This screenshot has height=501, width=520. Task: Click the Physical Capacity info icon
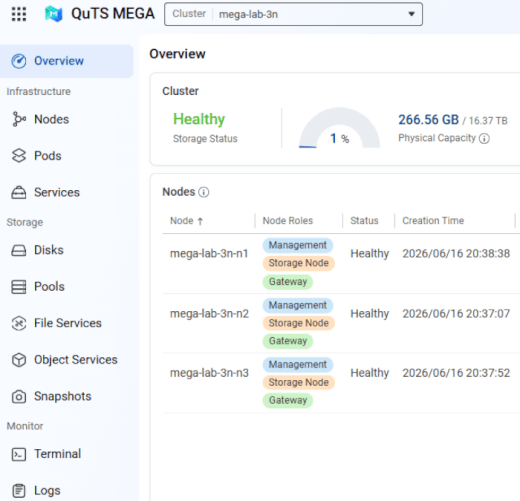coord(484,139)
